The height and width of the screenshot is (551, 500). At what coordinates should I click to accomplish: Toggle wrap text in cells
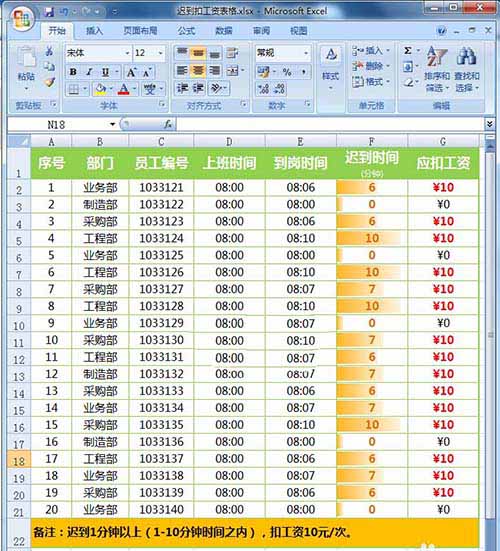(x=232, y=53)
